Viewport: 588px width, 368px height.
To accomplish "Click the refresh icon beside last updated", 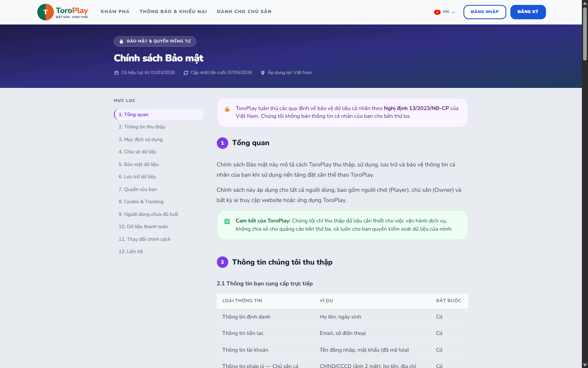I will coord(186,73).
